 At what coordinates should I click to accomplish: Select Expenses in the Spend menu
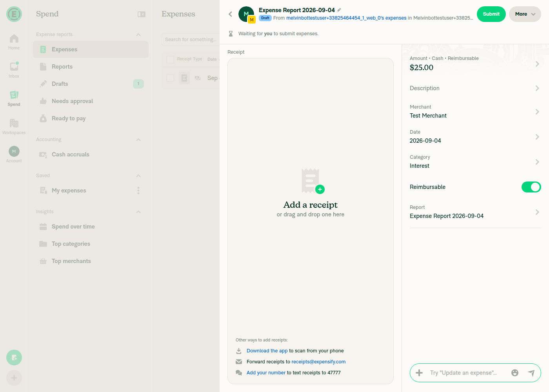coord(91,49)
